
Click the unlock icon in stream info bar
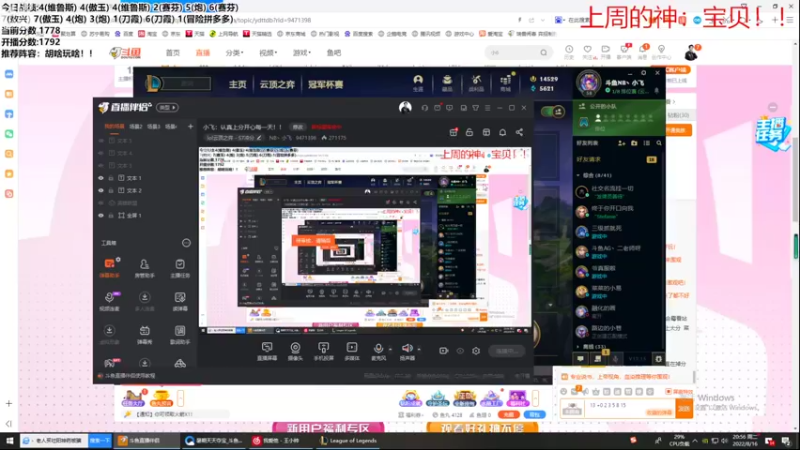[x=469, y=132]
